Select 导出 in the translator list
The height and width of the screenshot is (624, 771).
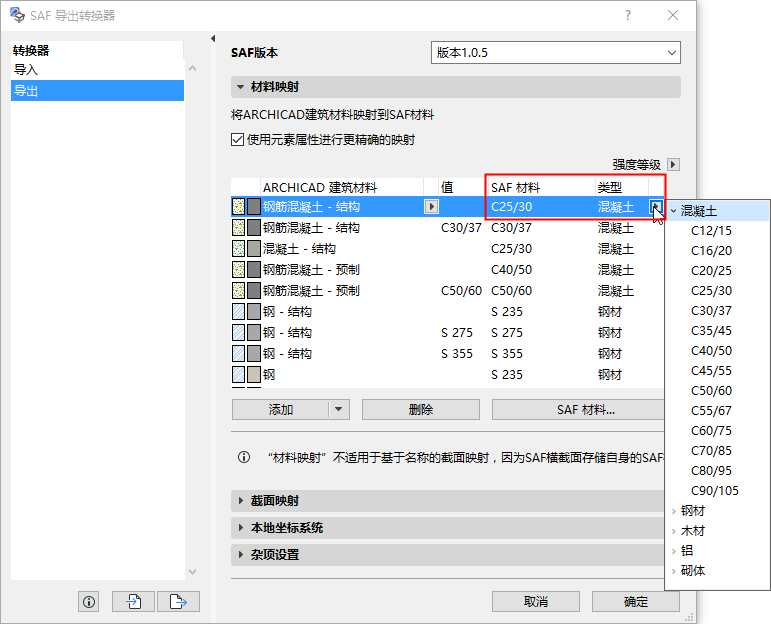[97, 90]
